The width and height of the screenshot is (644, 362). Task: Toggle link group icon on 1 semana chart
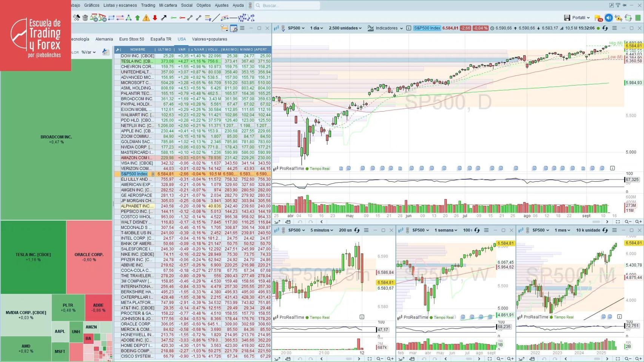(x=407, y=230)
